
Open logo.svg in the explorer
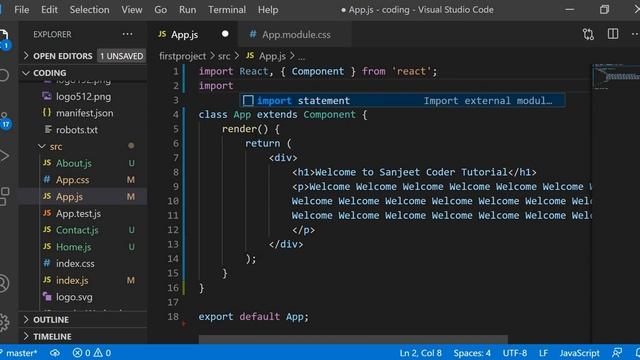click(74, 297)
